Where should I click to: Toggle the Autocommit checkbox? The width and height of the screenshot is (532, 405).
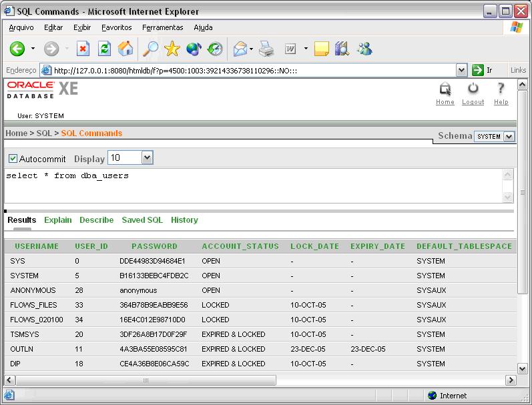click(x=13, y=159)
